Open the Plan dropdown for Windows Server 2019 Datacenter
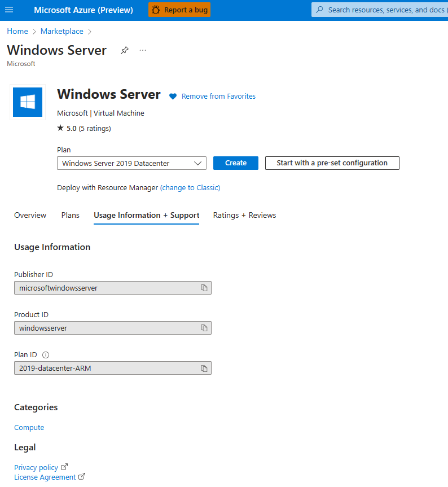448x487 pixels. click(x=131, y=163)
